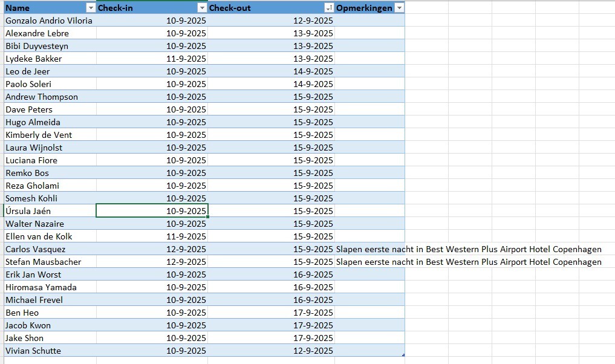This screenshot has height=364, width=615.
Task: Select the cell Paolo Soleri
Action: tap(50, 84)
